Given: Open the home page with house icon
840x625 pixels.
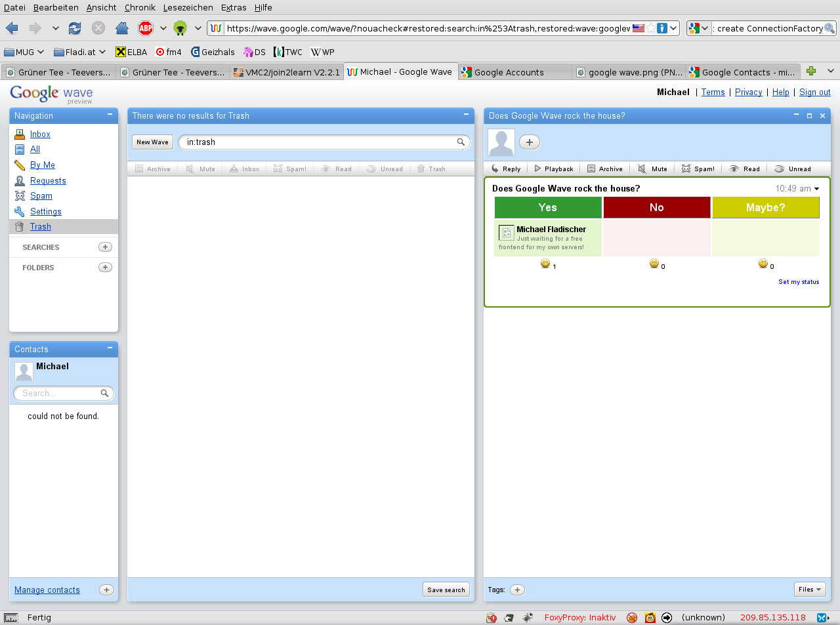Looking at the screenshot, I should coord(121,28).
